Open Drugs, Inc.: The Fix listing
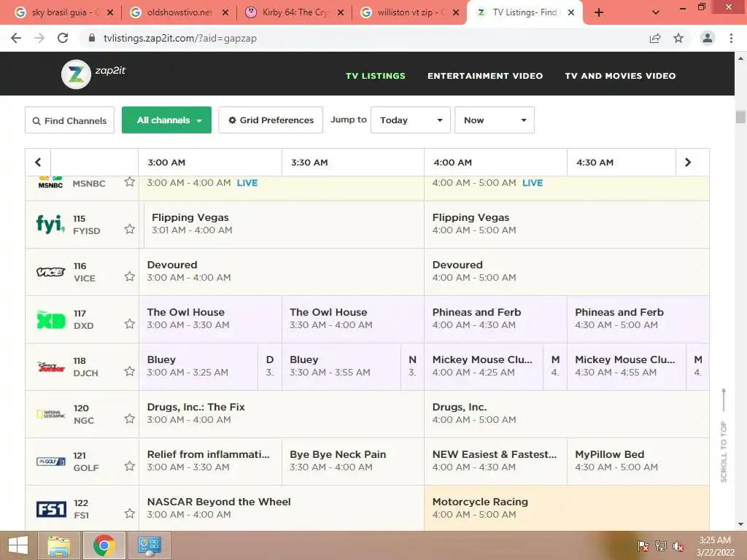 click(x=282, y=414)
